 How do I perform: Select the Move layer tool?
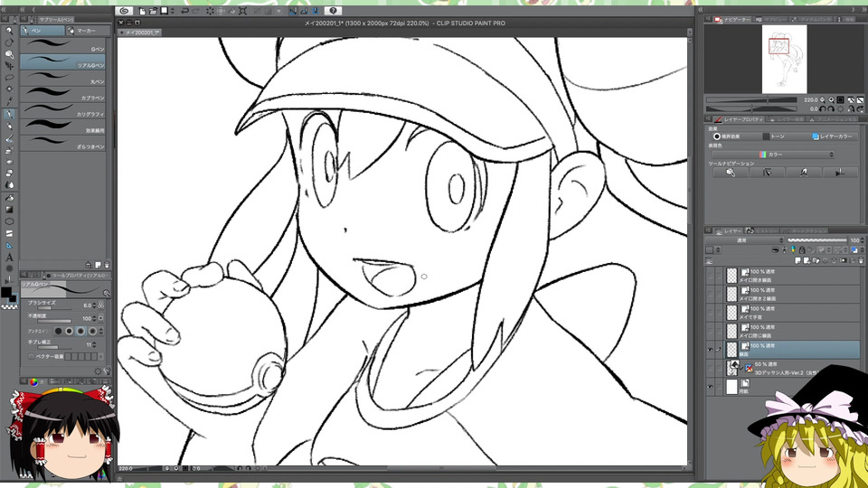10,65
